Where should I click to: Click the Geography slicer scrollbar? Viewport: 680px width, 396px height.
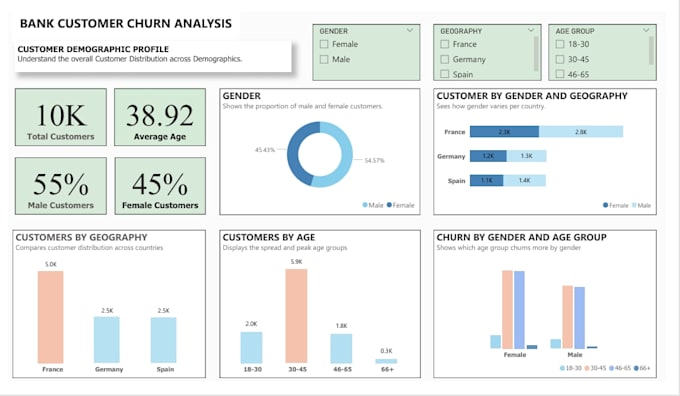(x=536, y=54)
